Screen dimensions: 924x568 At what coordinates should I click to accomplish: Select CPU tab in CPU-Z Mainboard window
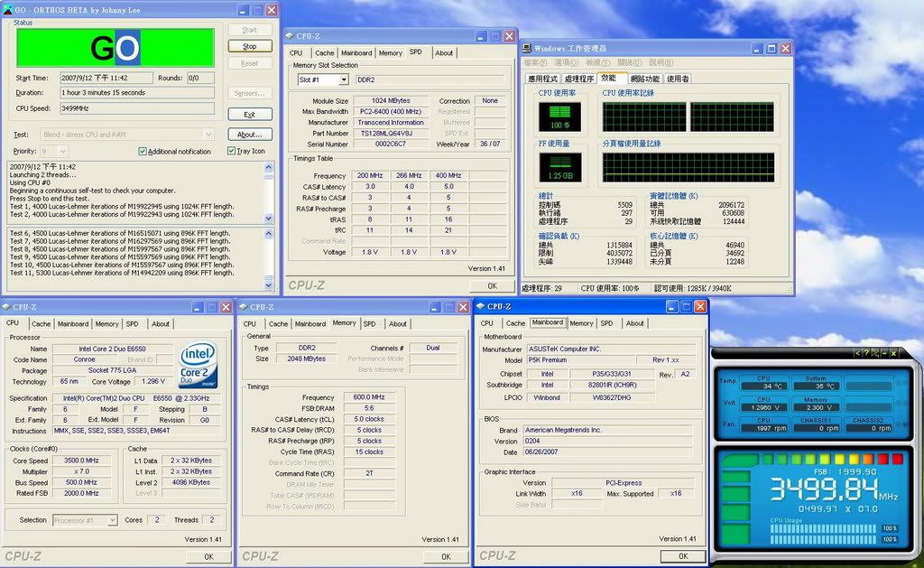486,323
